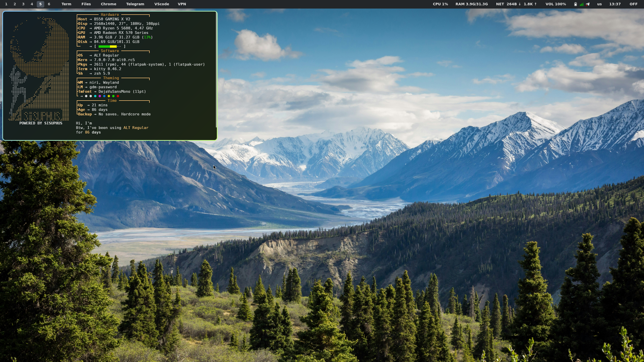644x362 pixels.
Task: Select active workspace 5
Action: coord(40,4)
